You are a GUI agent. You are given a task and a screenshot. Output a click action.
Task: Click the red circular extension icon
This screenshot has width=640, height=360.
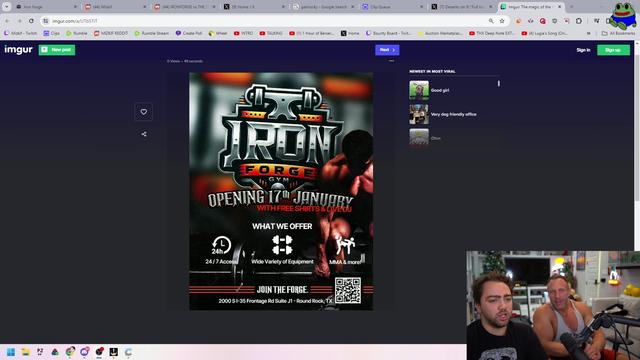[x=542, y=21]
